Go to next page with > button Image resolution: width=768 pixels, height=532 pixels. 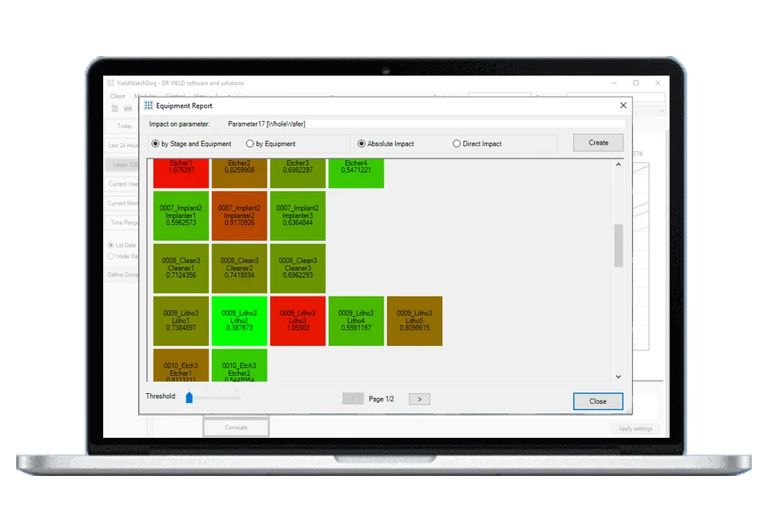419,399
